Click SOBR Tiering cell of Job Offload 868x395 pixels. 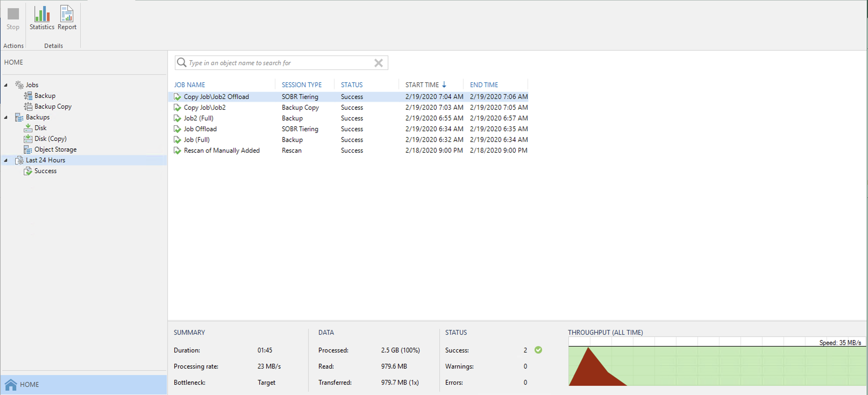coord(300,129)
